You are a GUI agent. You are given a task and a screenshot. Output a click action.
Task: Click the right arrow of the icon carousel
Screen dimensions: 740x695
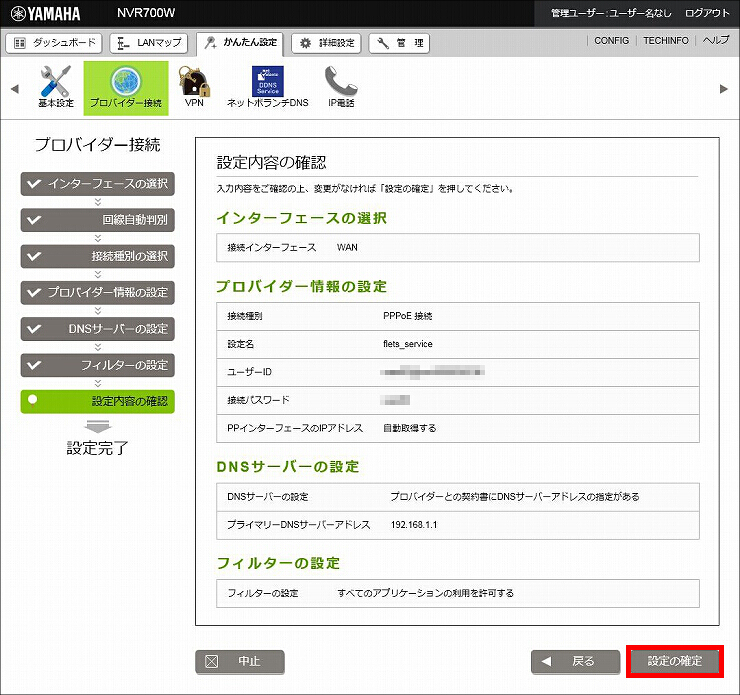click(x=723, y=89)
